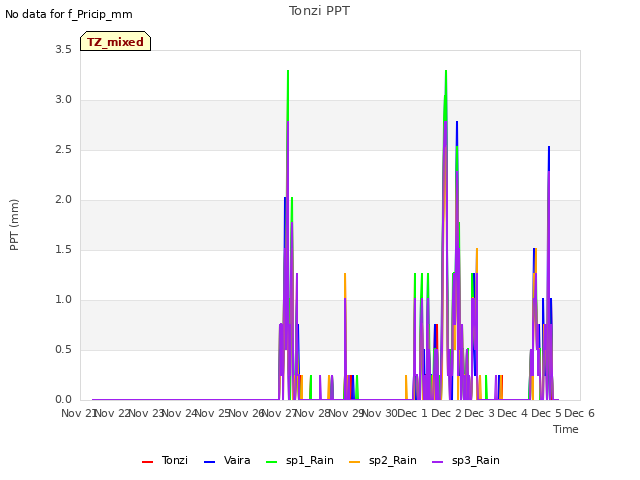Click the 'No data for f_Pricip_mm' message
This screenshot has width=640, height=480.
(x=69, y=14)
